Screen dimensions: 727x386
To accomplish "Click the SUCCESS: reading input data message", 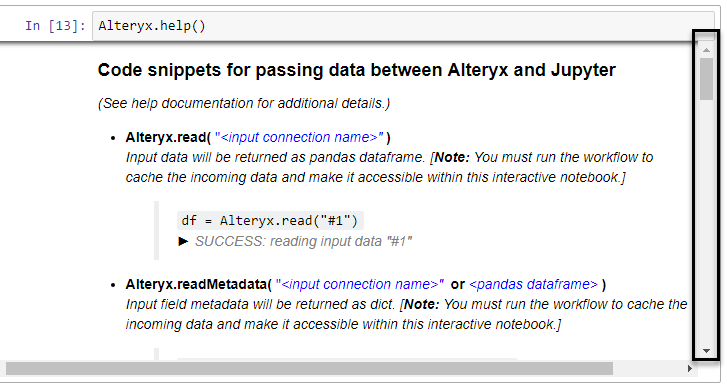I will pyautogui.click(x=303, y=241).
